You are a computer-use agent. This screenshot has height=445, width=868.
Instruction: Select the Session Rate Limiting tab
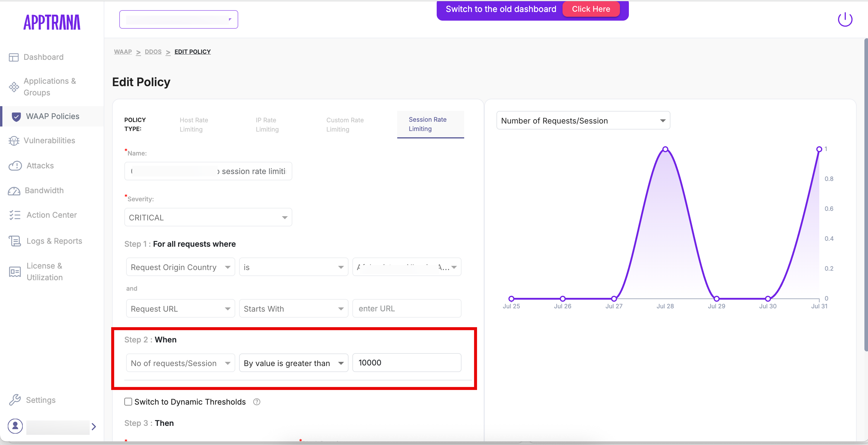tap(431, 124)
